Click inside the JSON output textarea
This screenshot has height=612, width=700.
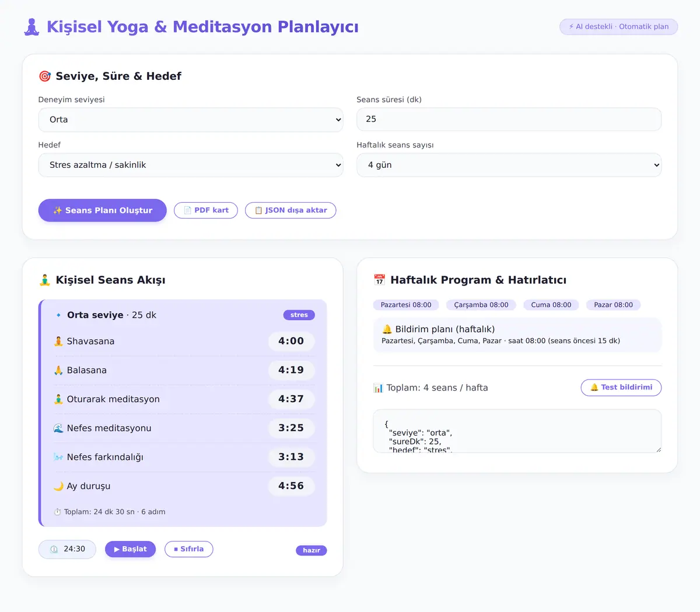(517, 431)
